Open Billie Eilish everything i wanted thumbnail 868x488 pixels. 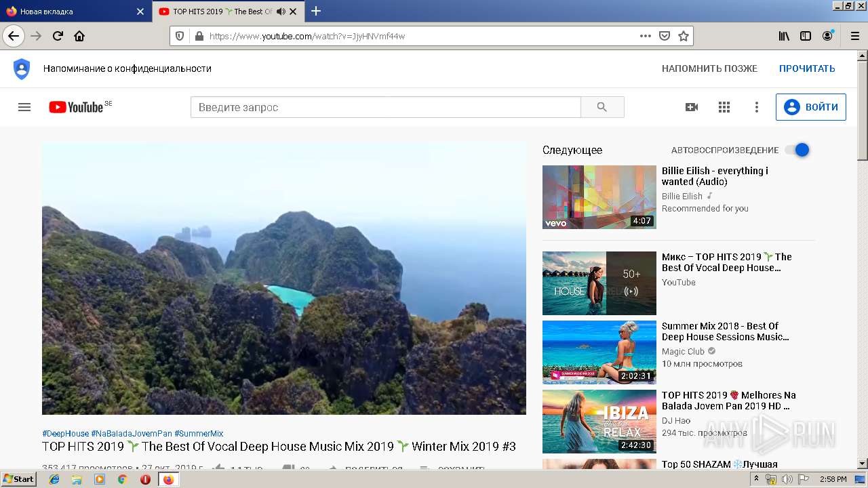pyautogui.click(x=599, y=197)
